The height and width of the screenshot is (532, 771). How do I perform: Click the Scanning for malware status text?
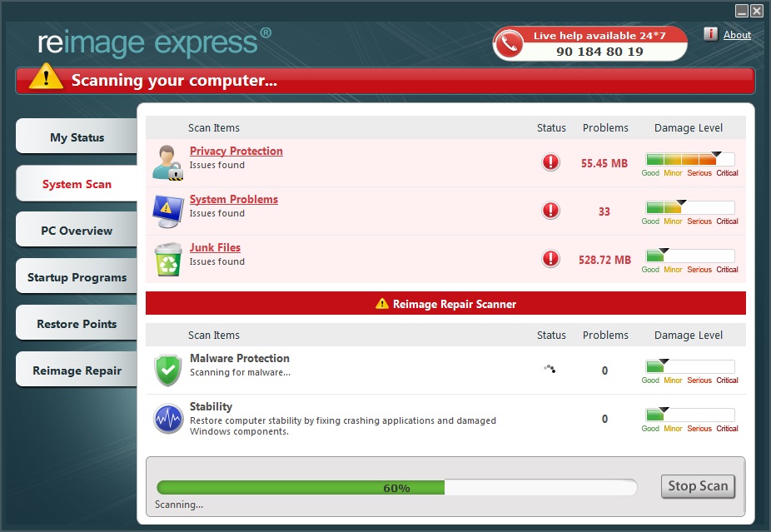pyautogui.click(x=240, y=372)
